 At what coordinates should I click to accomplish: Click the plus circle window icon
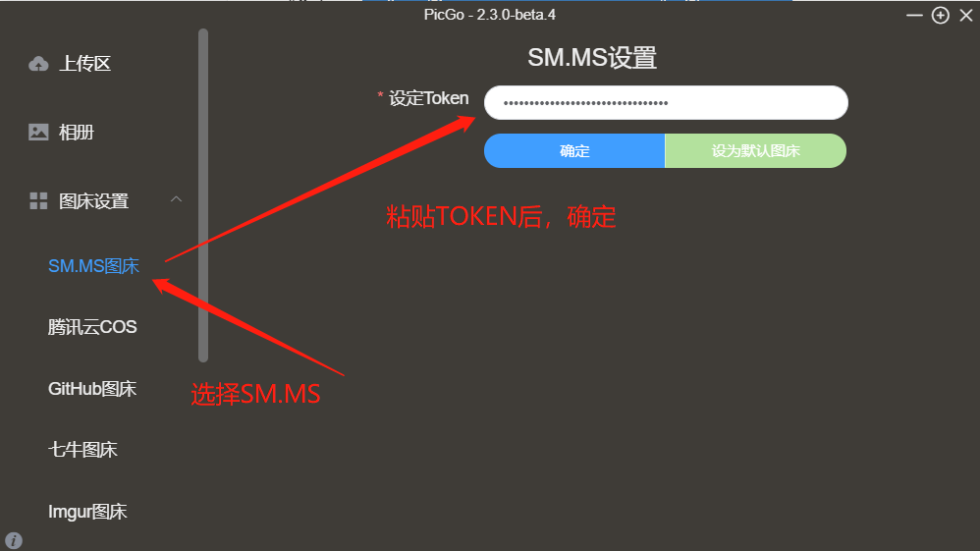(x=940, y=15)
